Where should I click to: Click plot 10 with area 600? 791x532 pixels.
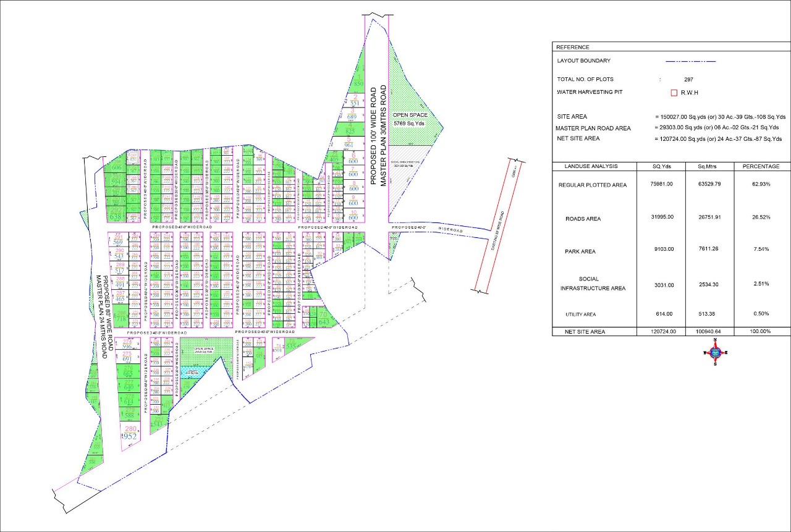point(353,214)
